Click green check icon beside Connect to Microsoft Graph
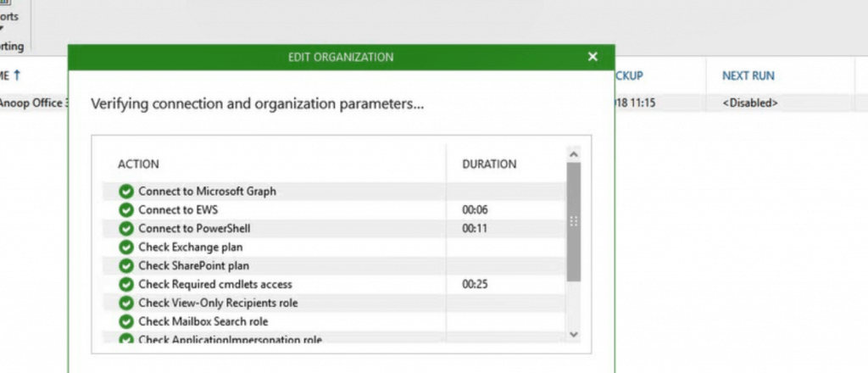Viewport: 868px width, 373px height. pyautogui.click(x=126, y=192)
